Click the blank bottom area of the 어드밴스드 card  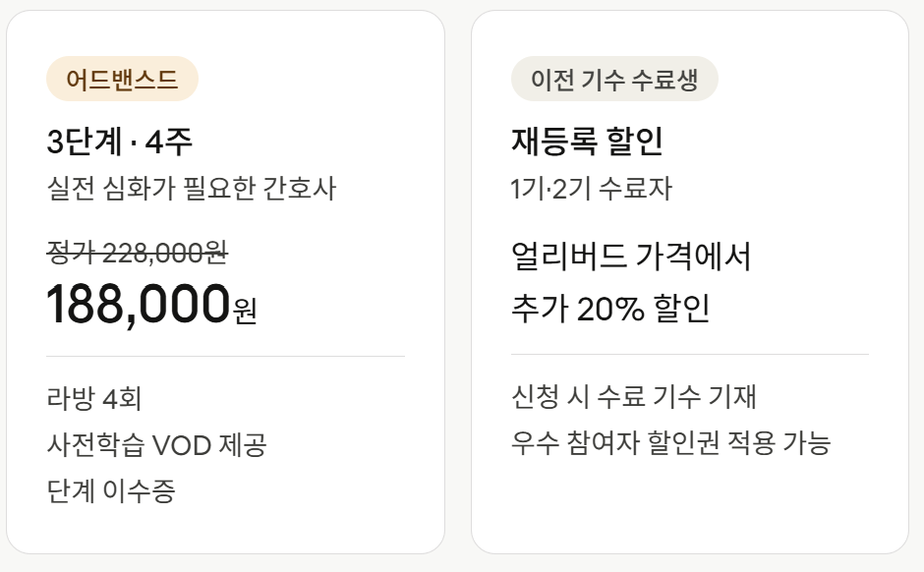225,528
